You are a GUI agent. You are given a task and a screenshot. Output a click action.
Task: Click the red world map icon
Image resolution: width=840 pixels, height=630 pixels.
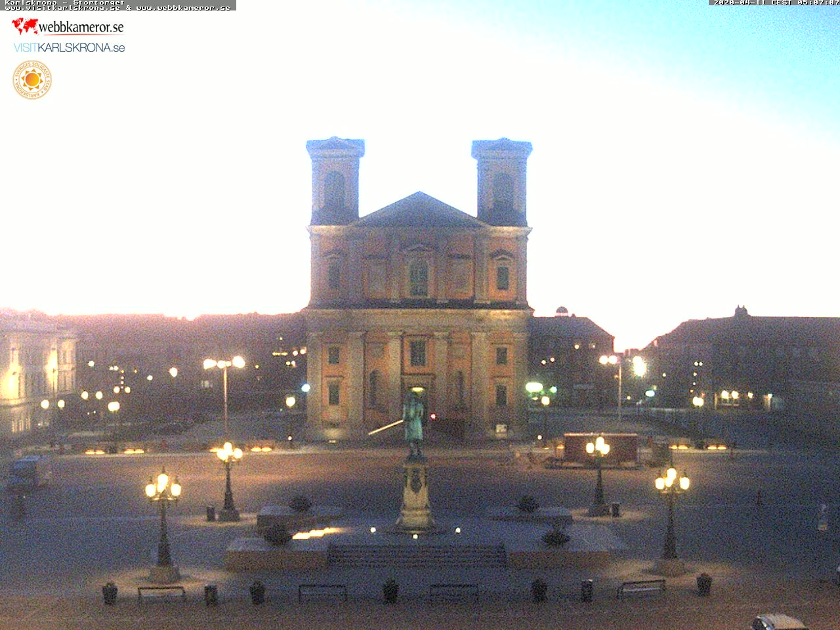point(25,26)
